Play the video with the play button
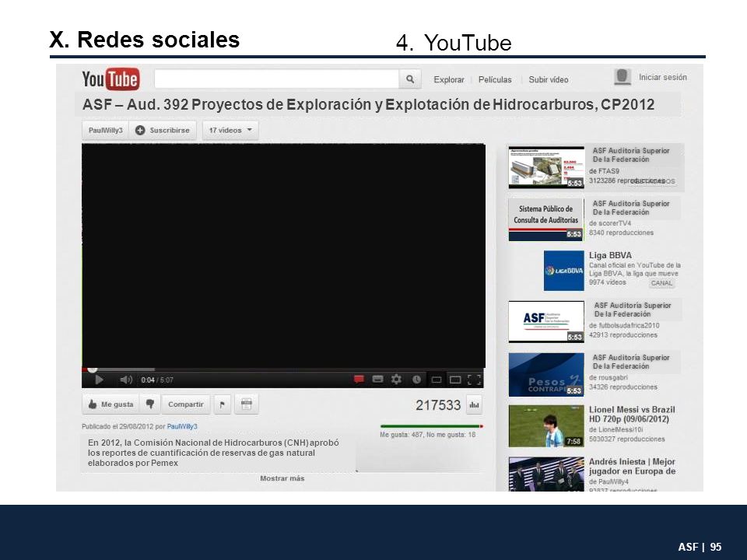This screenshot has height=560, width=747. pyautogui.click(x=99, y=380)
